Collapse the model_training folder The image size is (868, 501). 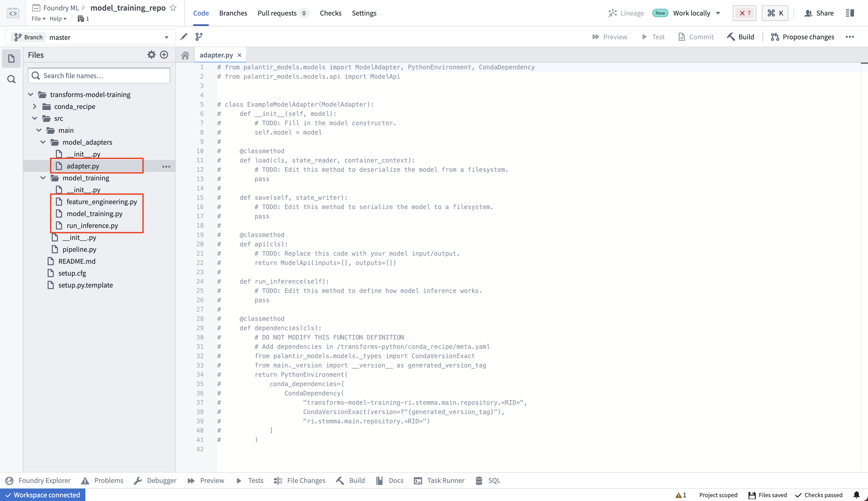[43, 178]
